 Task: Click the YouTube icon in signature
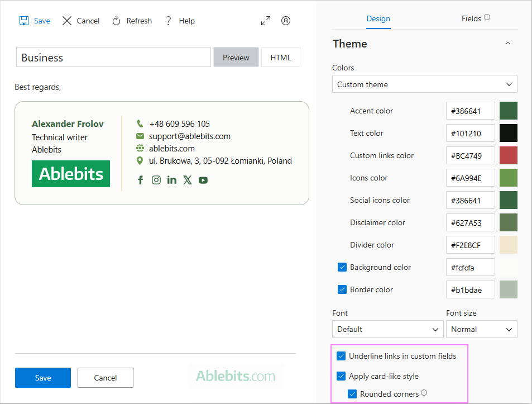(x=203, y=180)
